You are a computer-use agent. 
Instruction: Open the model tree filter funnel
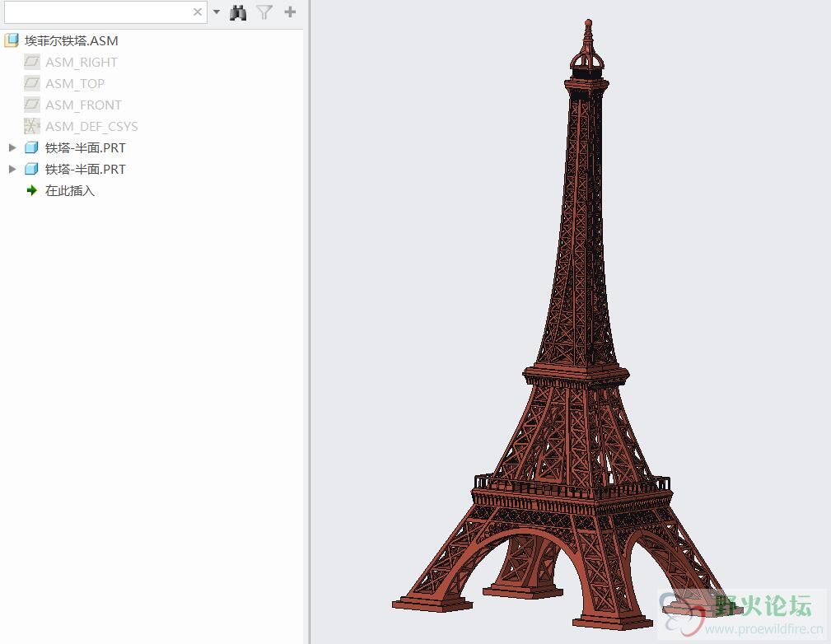(x=264, y=12)
